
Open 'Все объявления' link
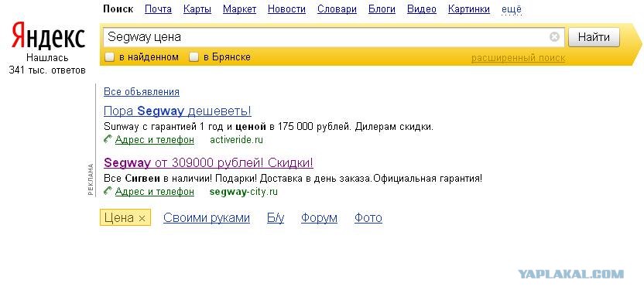coord(142,92)
